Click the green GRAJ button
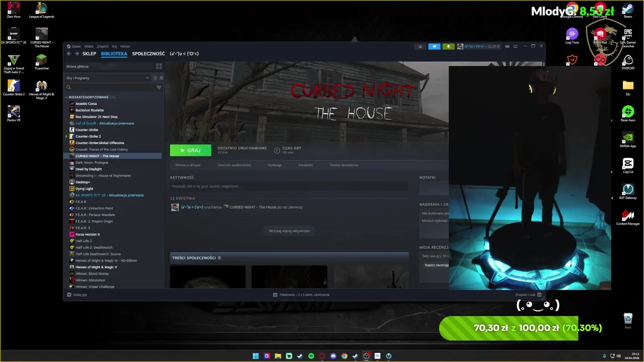644x362 pixels. pyautogui.click(x=191, y=150)
